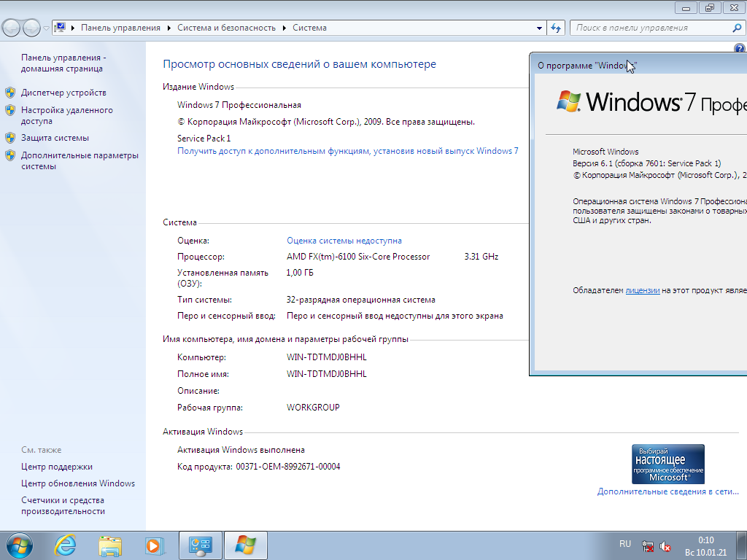Click the shield icon beside Дополнительные параметры системы

(10, 155)
